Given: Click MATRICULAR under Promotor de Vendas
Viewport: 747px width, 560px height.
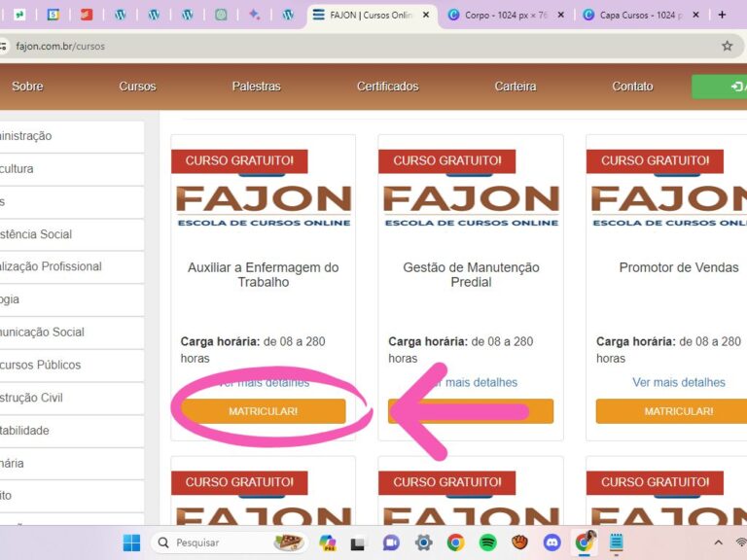Looking at the screenshot, I should pos(671,411).
